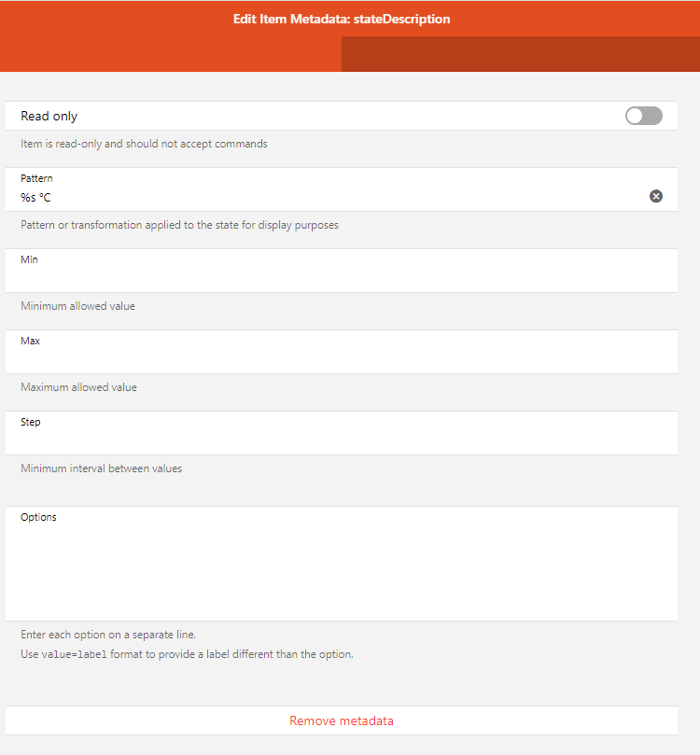
Task: Click the Options field label
Action: click(38, 517)
